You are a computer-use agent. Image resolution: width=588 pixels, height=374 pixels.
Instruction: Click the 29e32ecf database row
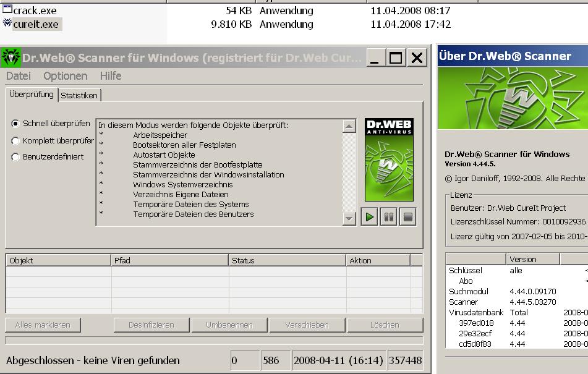click(517, 334)
